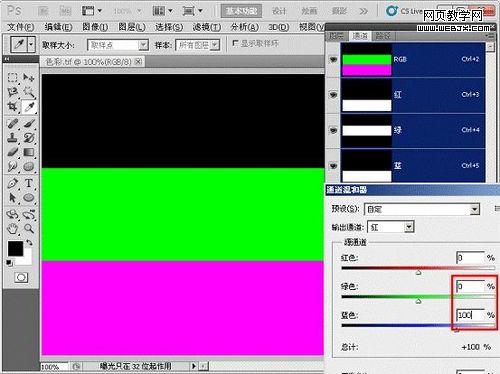Open the 编辑(E) menu
Viewport: 500px width, 374px height.
pyautogui.click(x=58, y=27)
